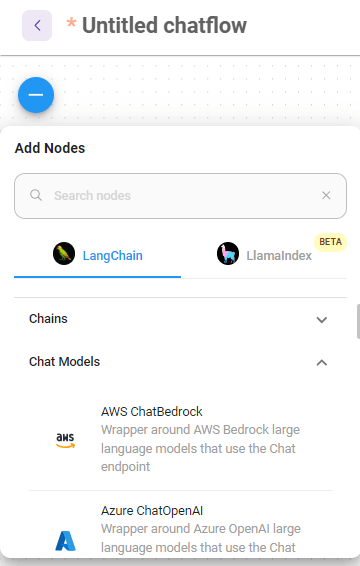Expand the Chains category chevron
Image resolution: width=360 pixels, height=566 pixels.
click(322, 319)
